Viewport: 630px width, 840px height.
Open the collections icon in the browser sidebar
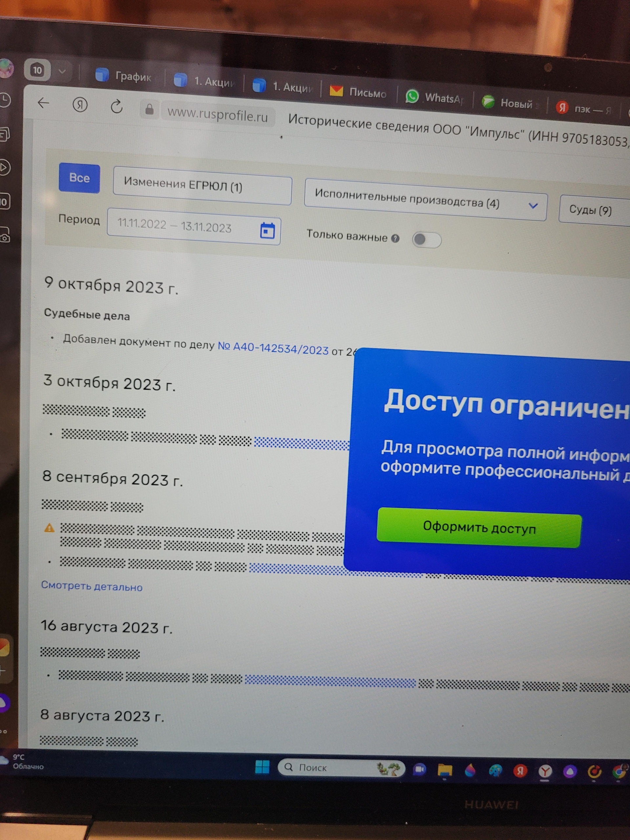pyautogui.click(x=5, y=134)
